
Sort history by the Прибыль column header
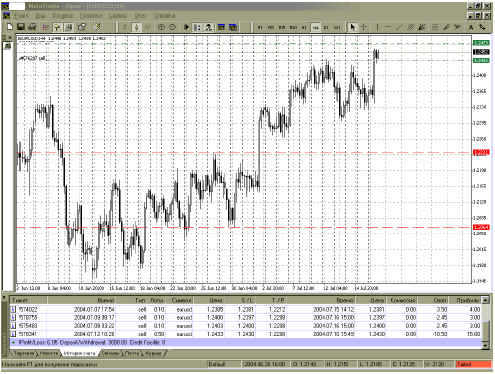click(x=468, y=300)
